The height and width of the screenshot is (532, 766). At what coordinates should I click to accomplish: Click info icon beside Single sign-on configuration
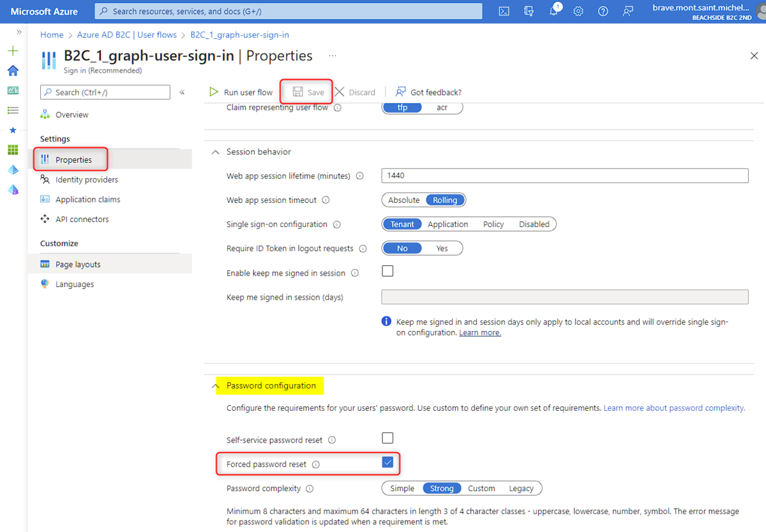point(337,225)
